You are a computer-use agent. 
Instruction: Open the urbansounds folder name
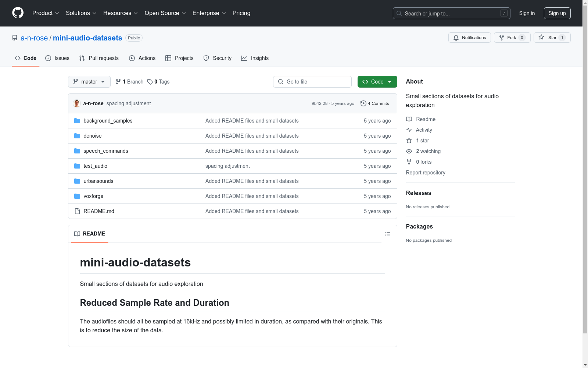pyautogui.click(x=98, y=181)
